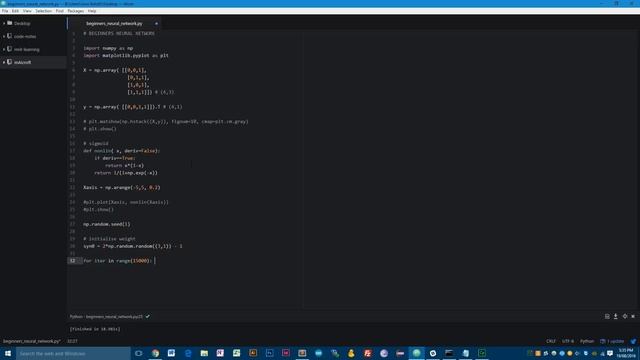
Task: Open the Packages menu
Action: point(76,11)
